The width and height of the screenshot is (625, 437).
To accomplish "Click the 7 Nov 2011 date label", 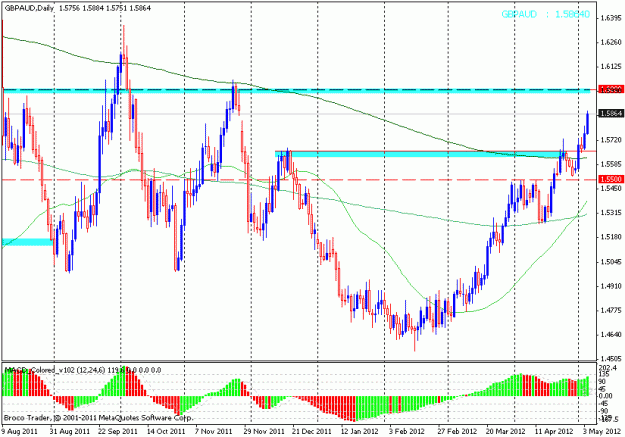I will tap(214, 432).
